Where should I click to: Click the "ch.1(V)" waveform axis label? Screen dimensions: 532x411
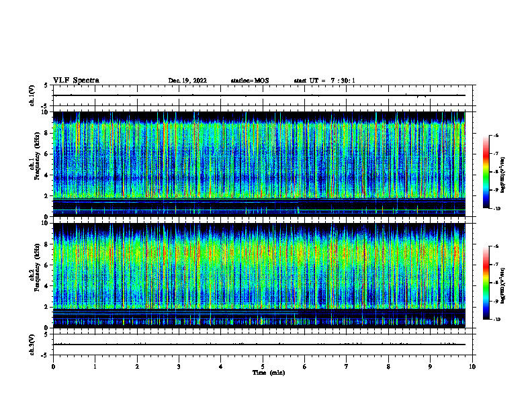point(32,95)
